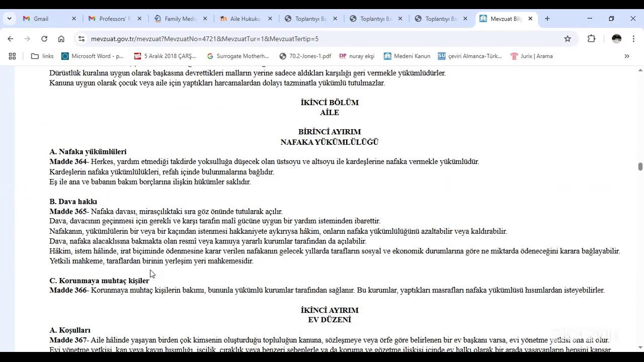644x362 pixels.
Task: Open Chrome three-dot menu
Action: pos(633,39)
